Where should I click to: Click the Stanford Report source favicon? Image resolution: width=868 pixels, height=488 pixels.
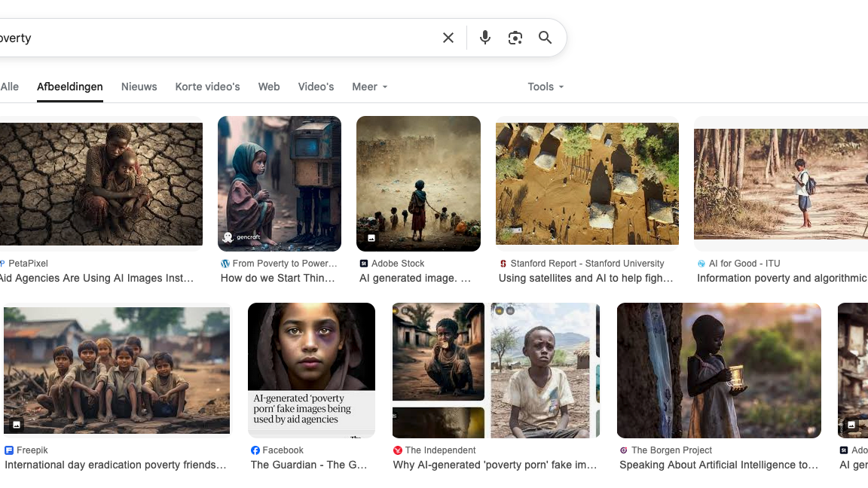pos(503,264)
